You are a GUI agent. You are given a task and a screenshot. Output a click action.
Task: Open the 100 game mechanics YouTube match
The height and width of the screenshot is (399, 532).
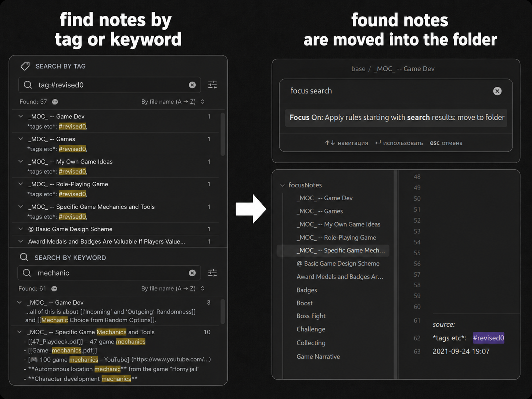(x=117, y=360)
